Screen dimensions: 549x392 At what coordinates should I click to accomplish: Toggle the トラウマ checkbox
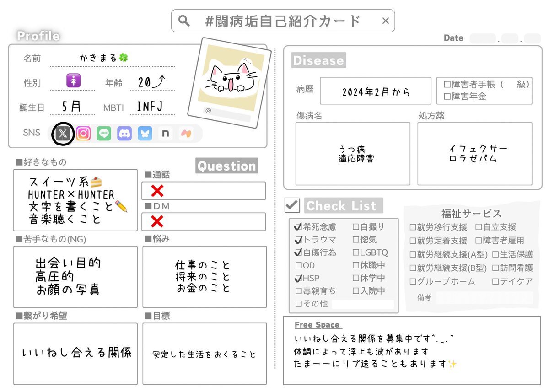pos(298,239)
